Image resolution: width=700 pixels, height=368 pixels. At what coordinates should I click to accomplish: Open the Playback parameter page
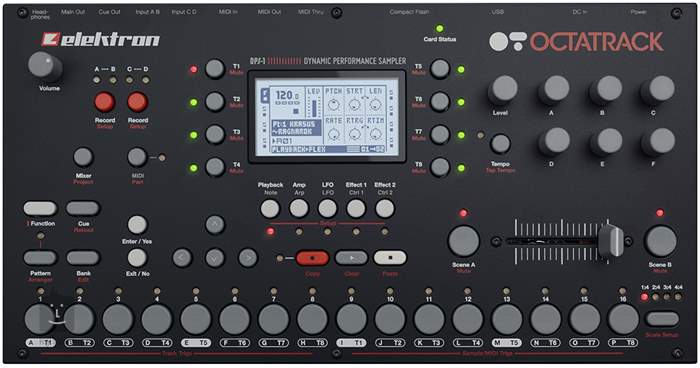(x=270, y=209)
